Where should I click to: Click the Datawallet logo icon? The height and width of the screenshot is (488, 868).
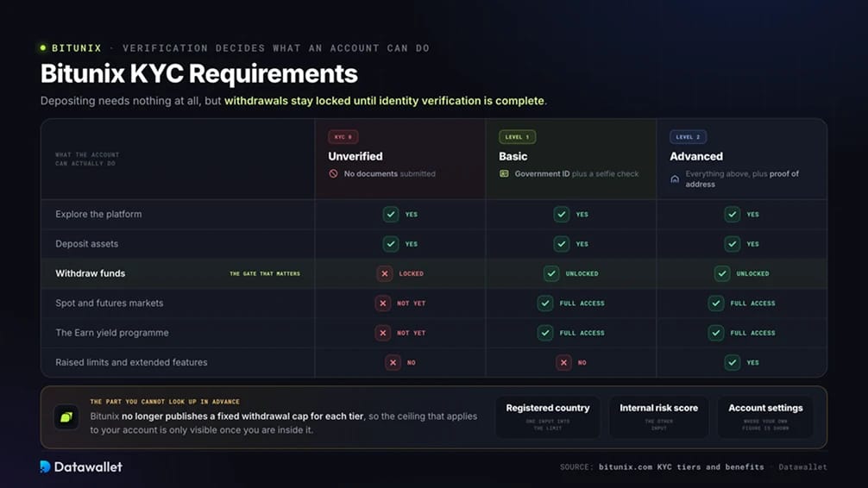tap(46, 466)
